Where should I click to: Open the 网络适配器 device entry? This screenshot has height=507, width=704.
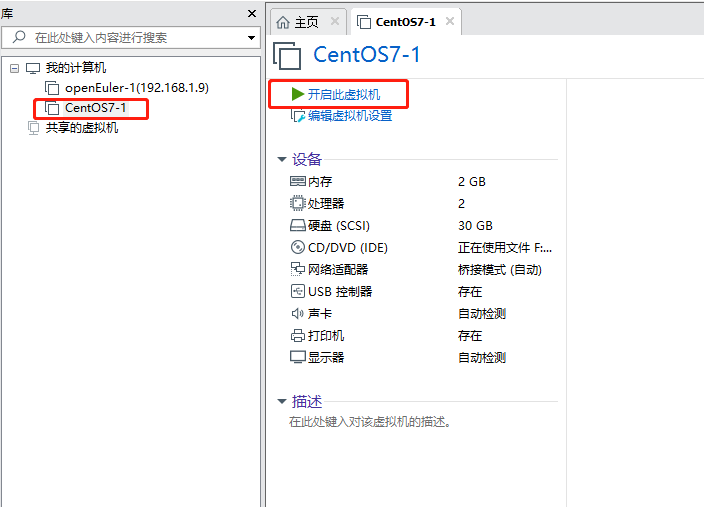point(338,269)
